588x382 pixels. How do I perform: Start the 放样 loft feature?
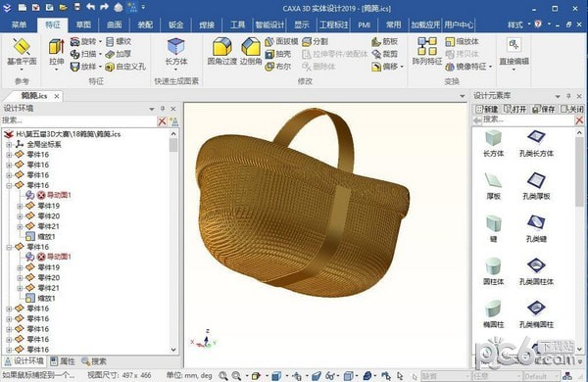pyautogui.click(x=84, y=67)
